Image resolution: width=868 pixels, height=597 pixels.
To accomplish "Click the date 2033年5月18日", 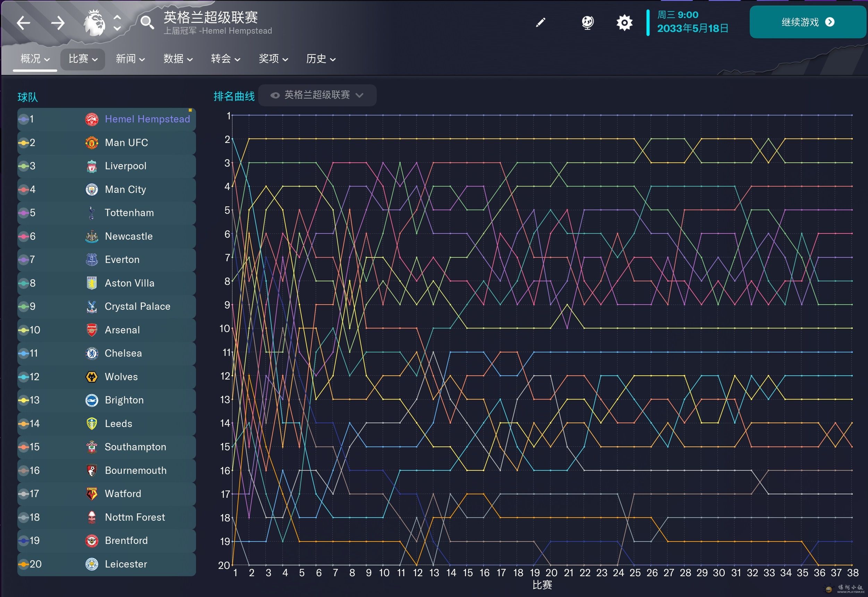I will [692, 28].
